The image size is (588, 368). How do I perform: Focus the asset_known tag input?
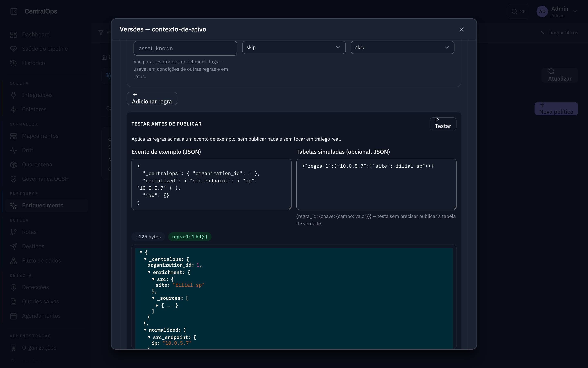point(185,48)
